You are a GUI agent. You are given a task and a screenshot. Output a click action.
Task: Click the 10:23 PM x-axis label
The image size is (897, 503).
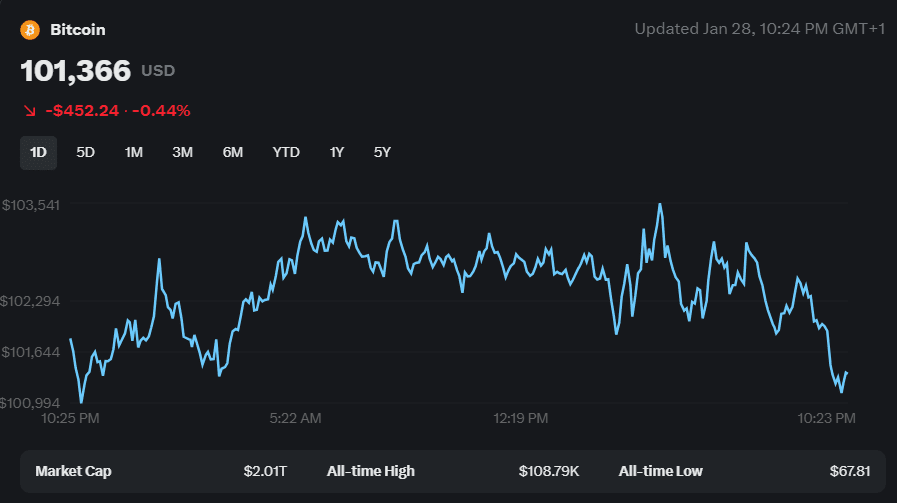click(x=827, y=418)
